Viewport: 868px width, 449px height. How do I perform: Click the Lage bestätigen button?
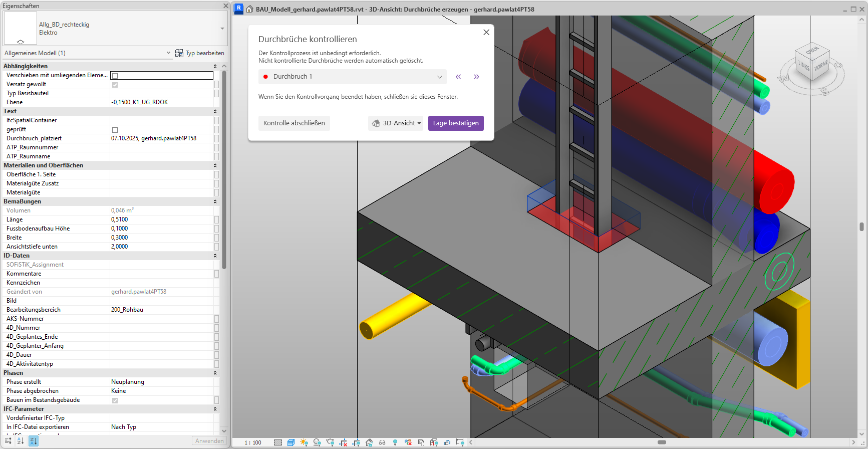tap(455, 123)
